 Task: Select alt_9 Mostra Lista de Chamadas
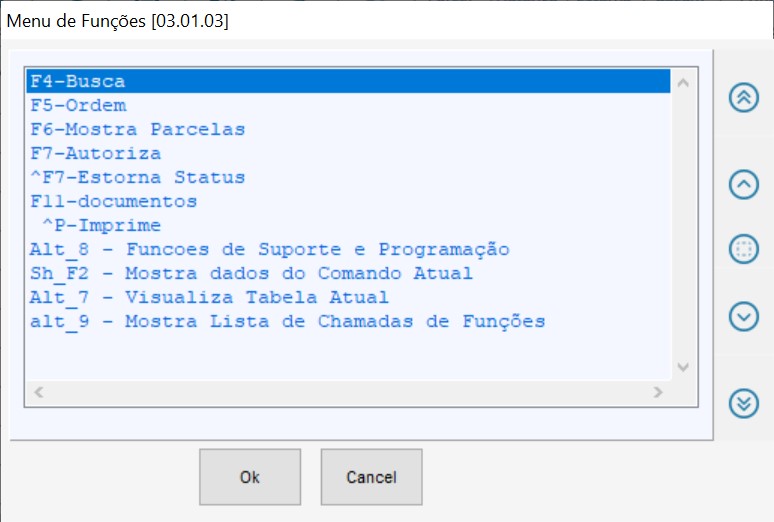[x=287, y=321]
